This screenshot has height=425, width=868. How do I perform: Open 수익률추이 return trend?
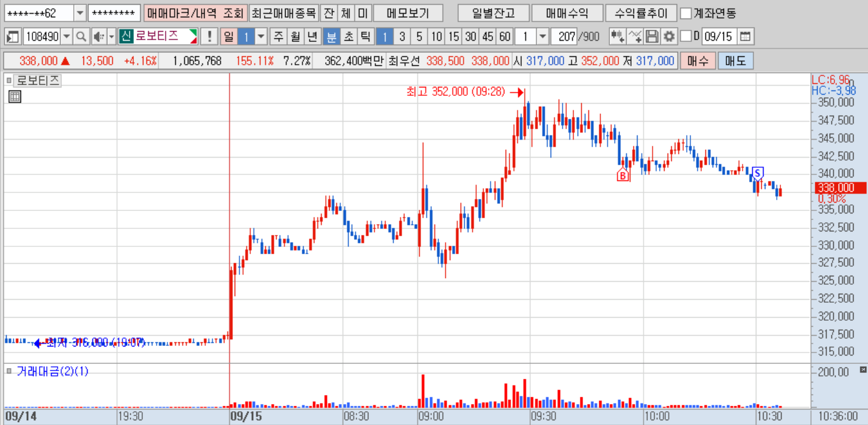(641, 13)
